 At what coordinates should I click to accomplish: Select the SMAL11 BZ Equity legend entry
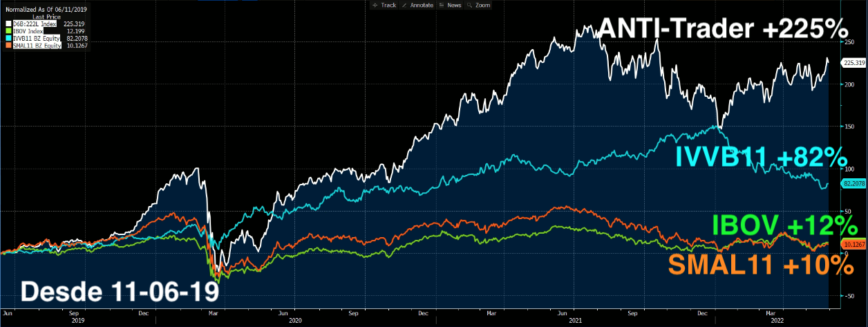36,46
